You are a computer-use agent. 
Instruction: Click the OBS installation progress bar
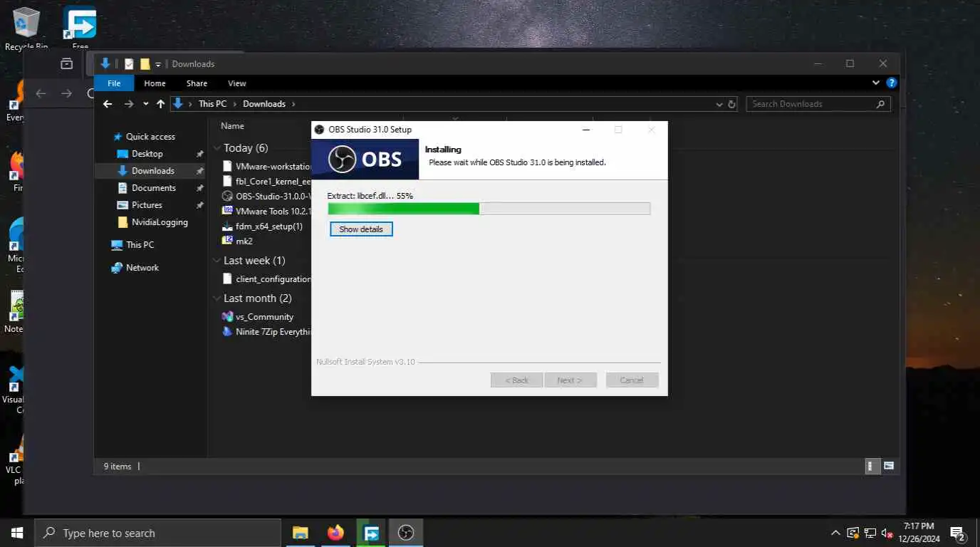[x=489, y=209]
